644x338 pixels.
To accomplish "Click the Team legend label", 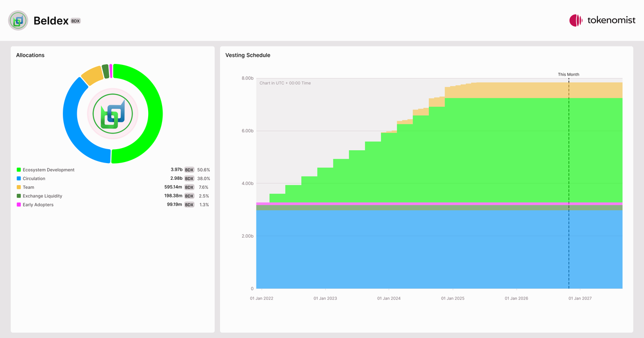I will click(28, 187).
